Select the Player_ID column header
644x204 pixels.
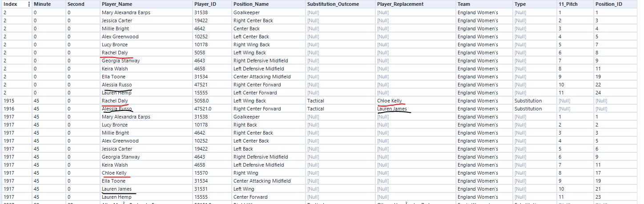click(205, 4)
